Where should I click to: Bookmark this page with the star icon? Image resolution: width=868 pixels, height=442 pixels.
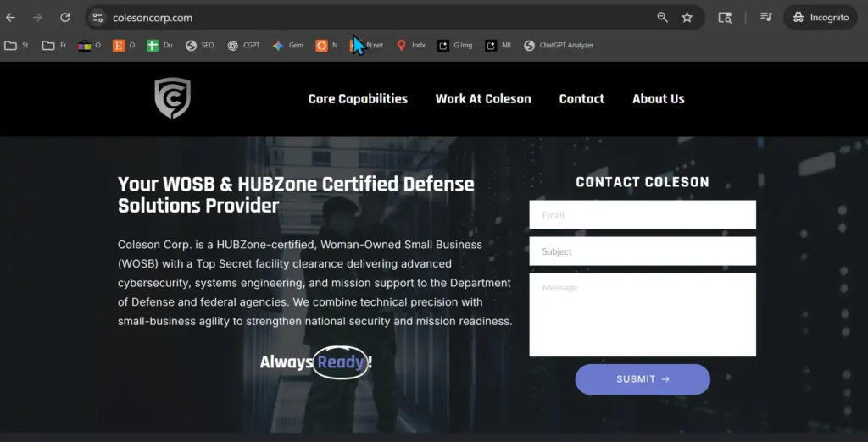[687, 18]
